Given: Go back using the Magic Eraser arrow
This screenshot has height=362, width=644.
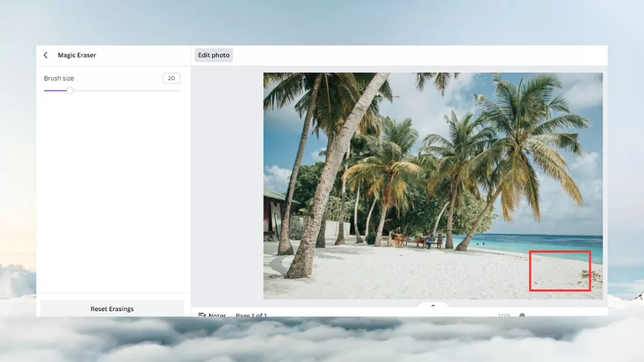Looking at the screenshot, I should pos(46,55).
